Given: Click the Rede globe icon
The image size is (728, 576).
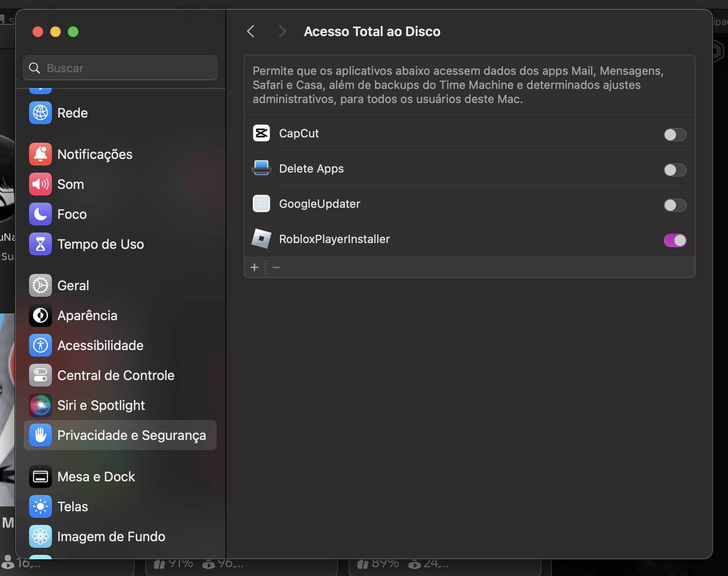Looking at the screenshot, I should pyautogui.click(x=40, y=113).
